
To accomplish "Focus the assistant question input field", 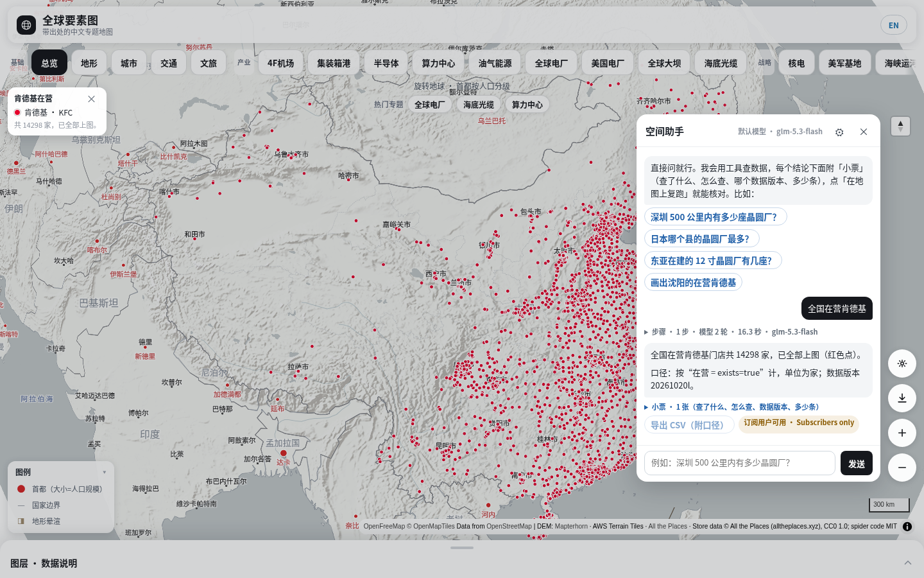I will click(739, 463).
